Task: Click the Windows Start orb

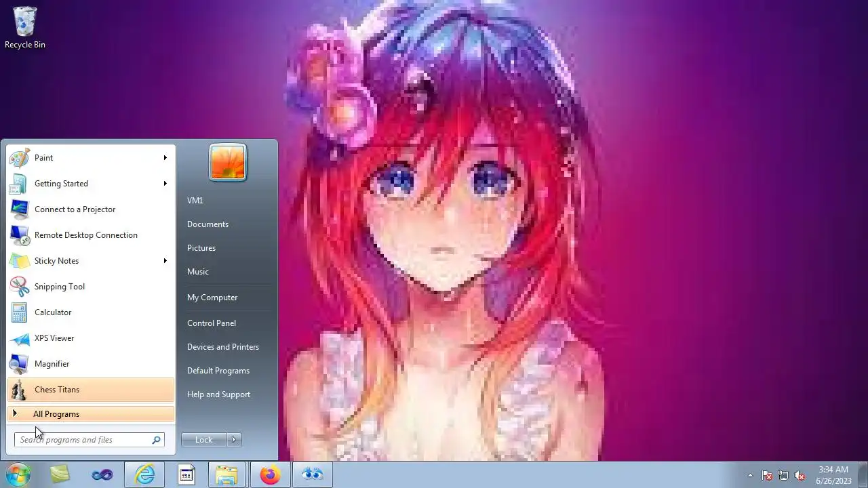Action: point(18,475)
